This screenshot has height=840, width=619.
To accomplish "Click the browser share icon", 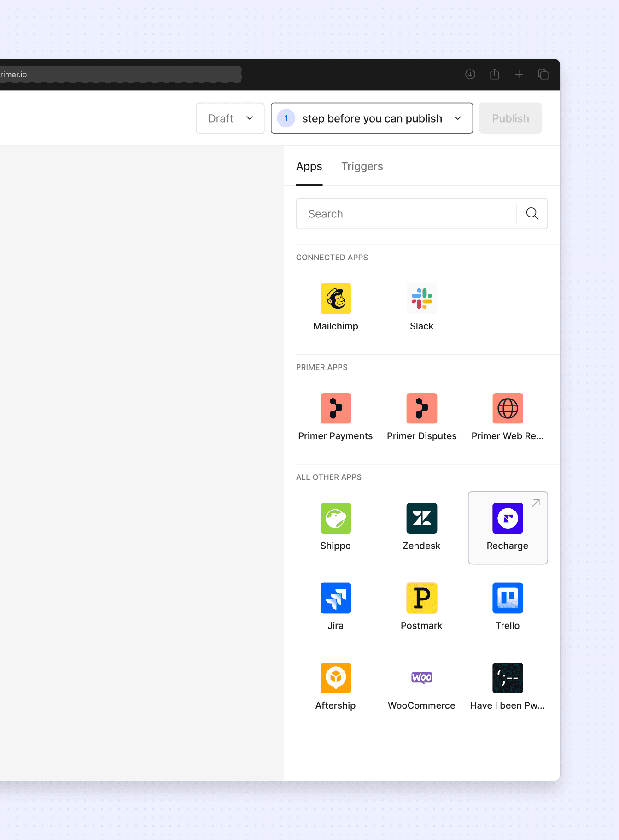I will pyautogui.click(x=495, y=74).
